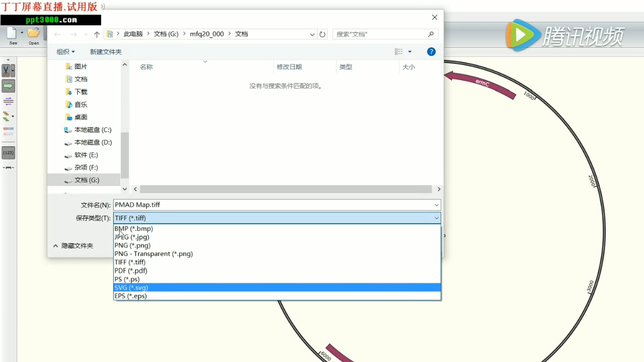Click the staggered lines ORF icon in sidebar
Viewport: 644px width, 362px height.
tap(6, 116)
